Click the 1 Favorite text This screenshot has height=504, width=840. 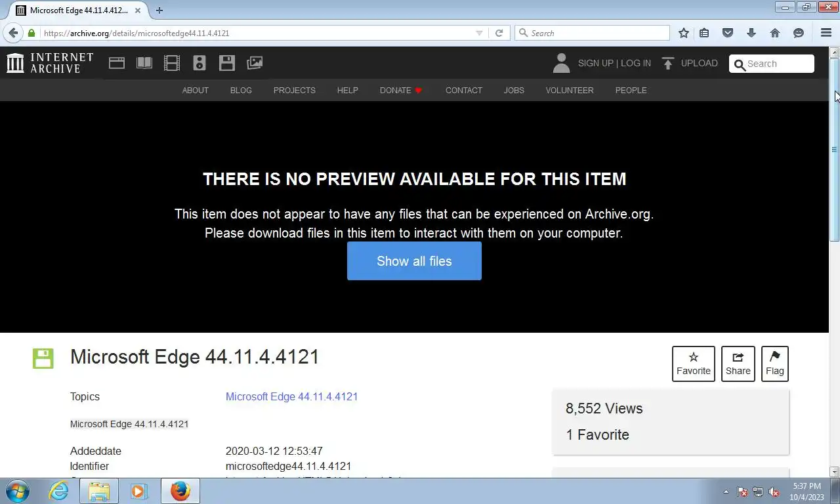point(597,434)
